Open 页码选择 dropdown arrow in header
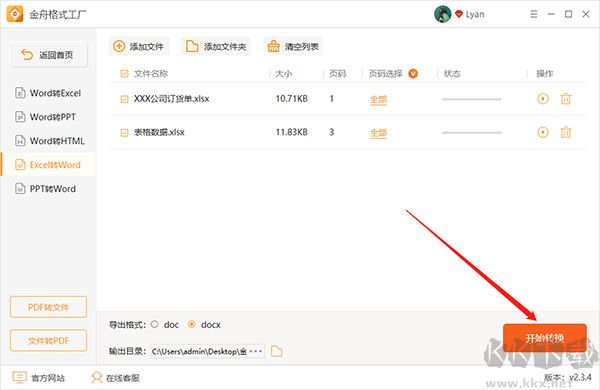 click(x=413, y=73)
